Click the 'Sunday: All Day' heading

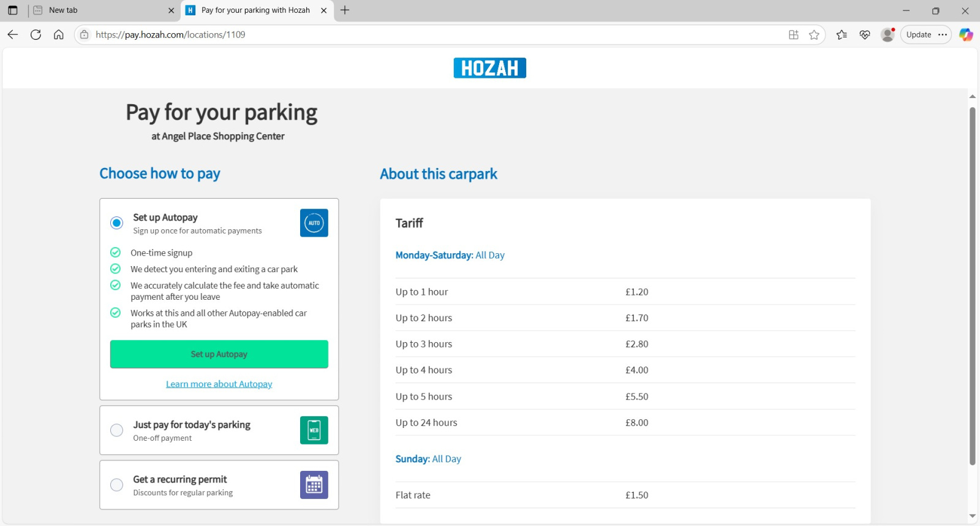[428, 459]
